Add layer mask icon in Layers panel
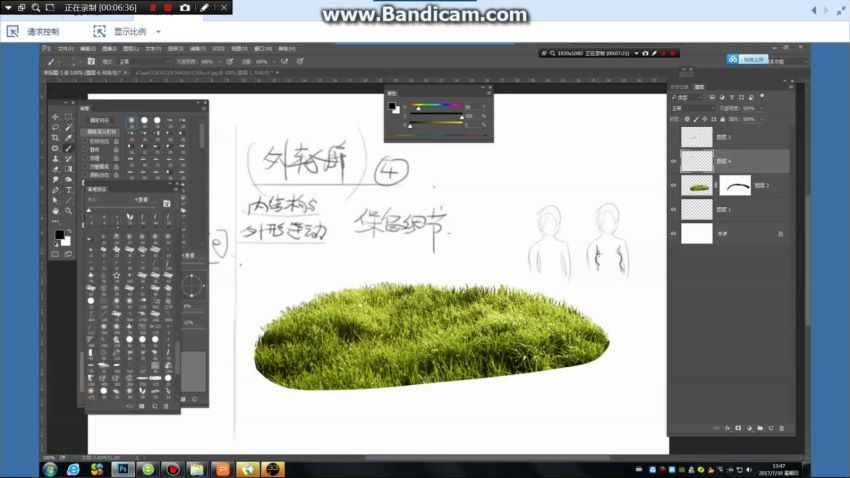This screenshot has width=850, height=478. click(738, 428)
